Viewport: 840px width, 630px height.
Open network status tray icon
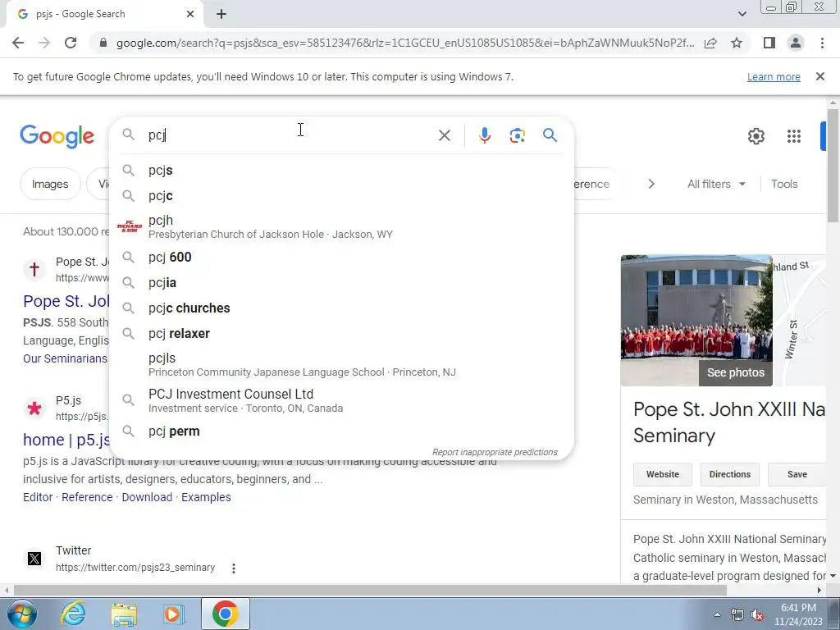coord(737,615)
